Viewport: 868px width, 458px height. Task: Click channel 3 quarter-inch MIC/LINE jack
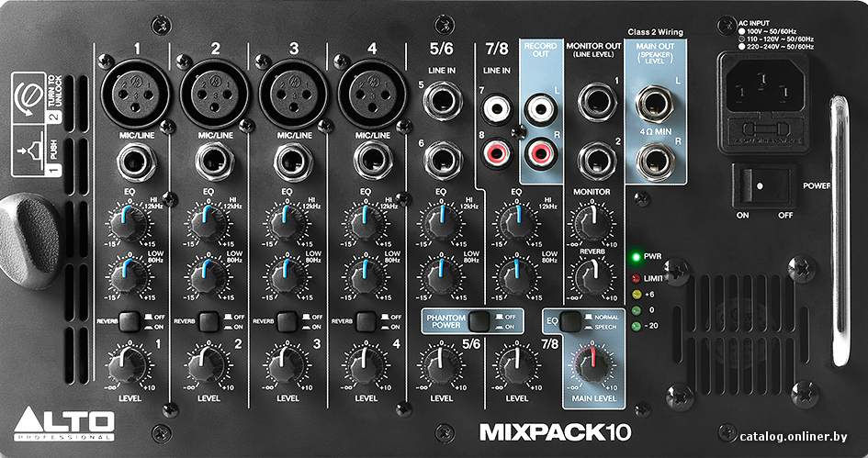(293, 162)
